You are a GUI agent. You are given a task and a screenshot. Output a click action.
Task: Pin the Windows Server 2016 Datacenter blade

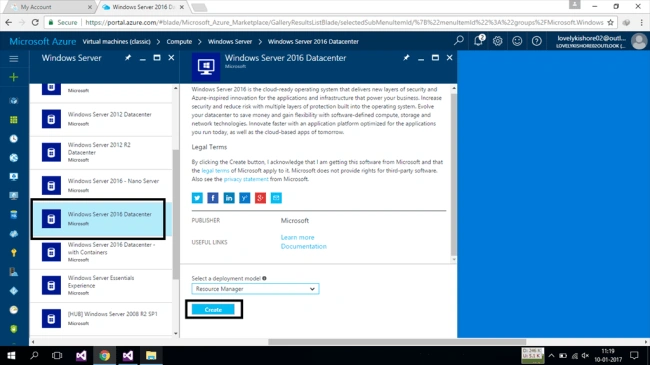[406, 58]
